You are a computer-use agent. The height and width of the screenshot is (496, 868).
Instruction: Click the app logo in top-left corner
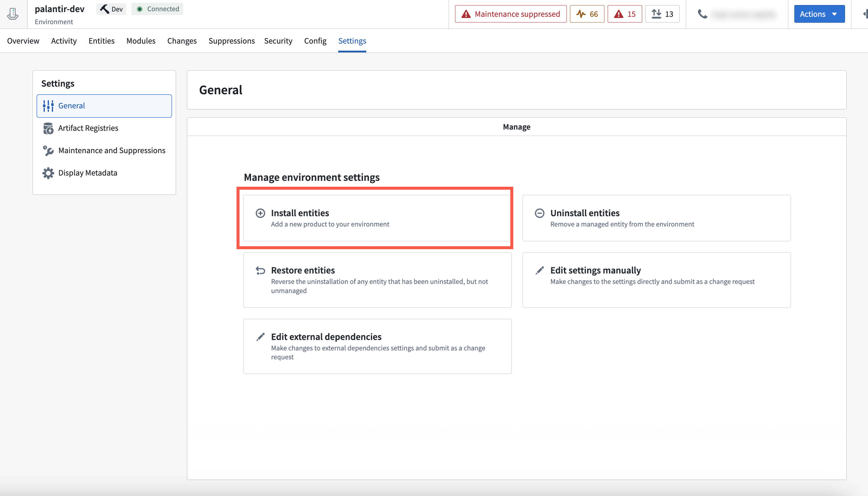click(x=13, y=14)
